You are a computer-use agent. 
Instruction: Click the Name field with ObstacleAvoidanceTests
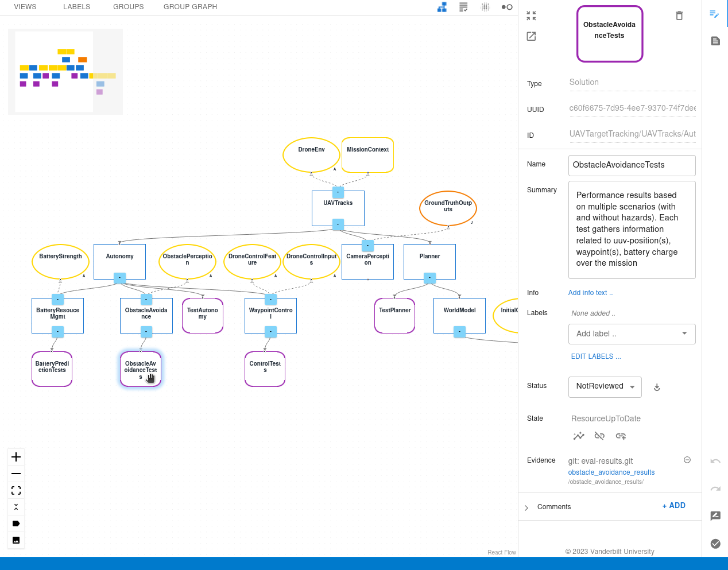coord(632,165)
